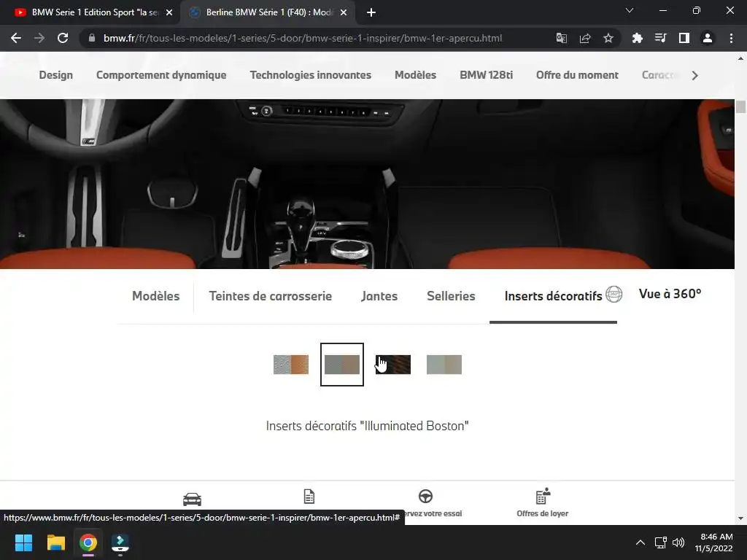Screen dimensions: 747x560
Task: Show hidden system tray icons
Action: click(x=640, y=542)
